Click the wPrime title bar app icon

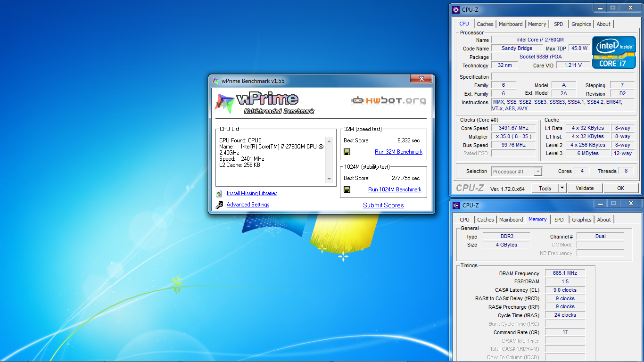coord(215,81)
